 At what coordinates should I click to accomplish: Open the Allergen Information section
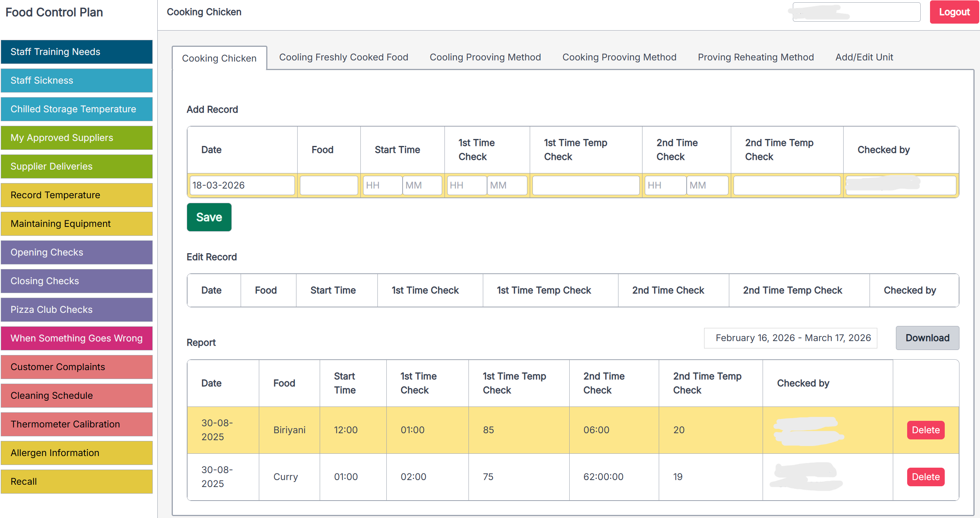(77, 453)
